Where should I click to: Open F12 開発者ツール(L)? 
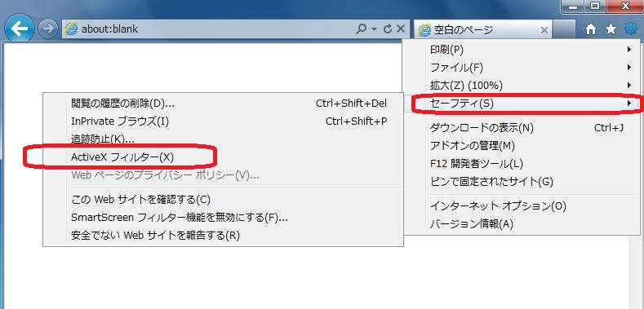coord(522,163)
